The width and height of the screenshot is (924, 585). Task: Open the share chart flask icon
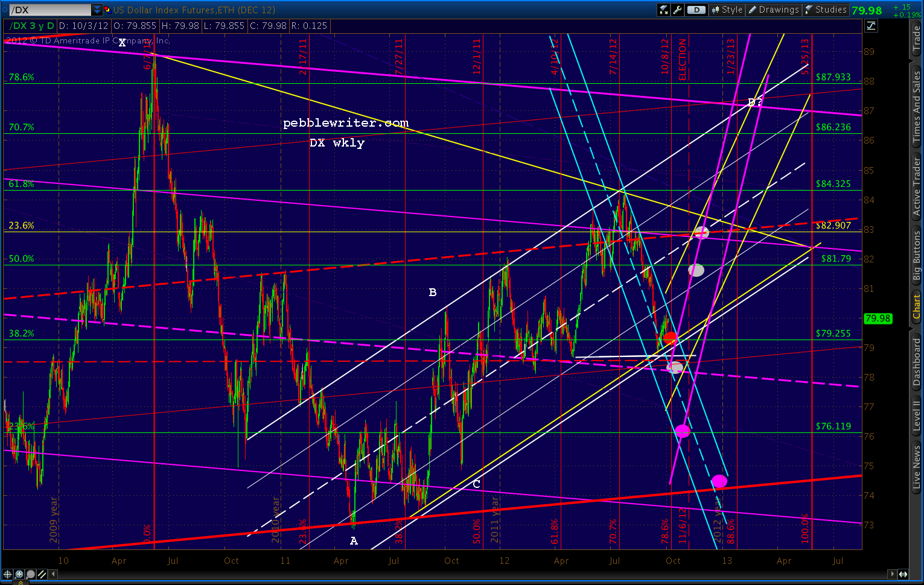coord(664,10)
